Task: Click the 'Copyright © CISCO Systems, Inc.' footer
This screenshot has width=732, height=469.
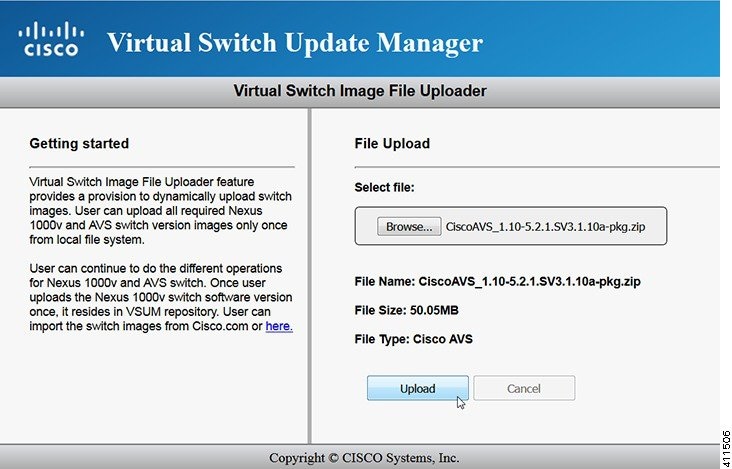Action: point(364,458)
